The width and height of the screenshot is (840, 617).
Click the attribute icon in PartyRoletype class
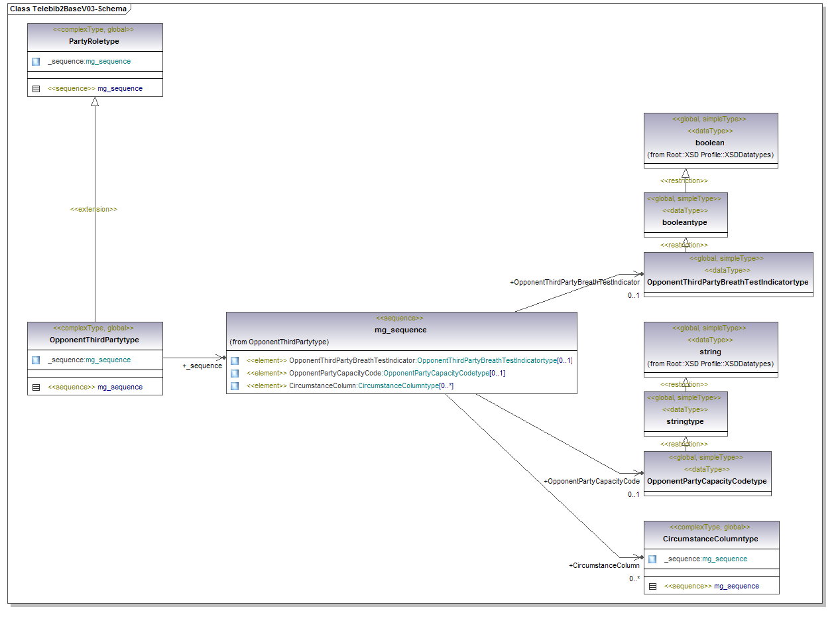click(36, 61)
